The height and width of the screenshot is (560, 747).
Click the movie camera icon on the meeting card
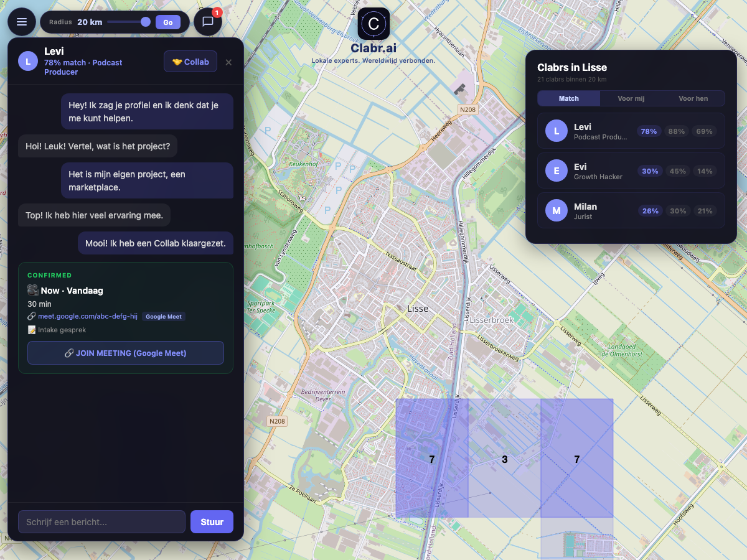(x=31, y=290)
